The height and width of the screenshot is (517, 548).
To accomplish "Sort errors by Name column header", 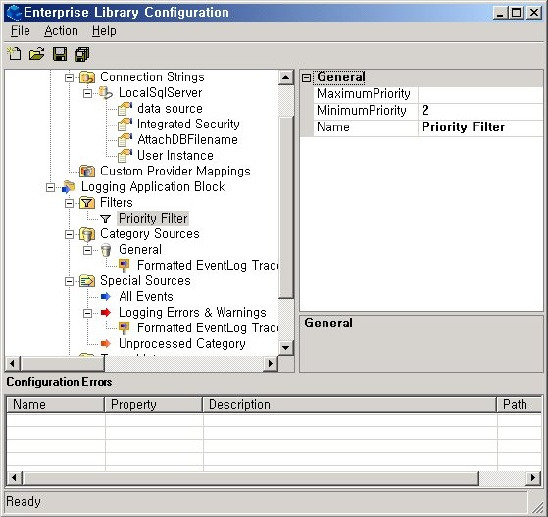I will point(56,405).
